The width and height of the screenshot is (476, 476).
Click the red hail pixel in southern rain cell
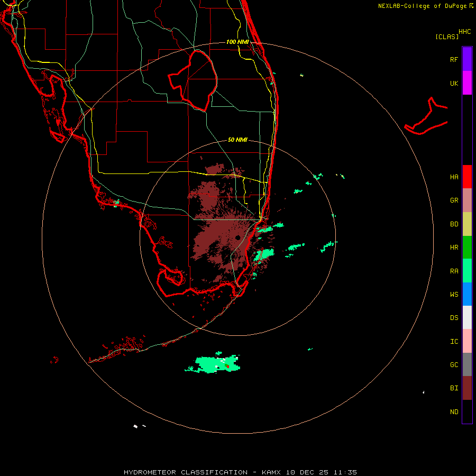coord(227,367)
